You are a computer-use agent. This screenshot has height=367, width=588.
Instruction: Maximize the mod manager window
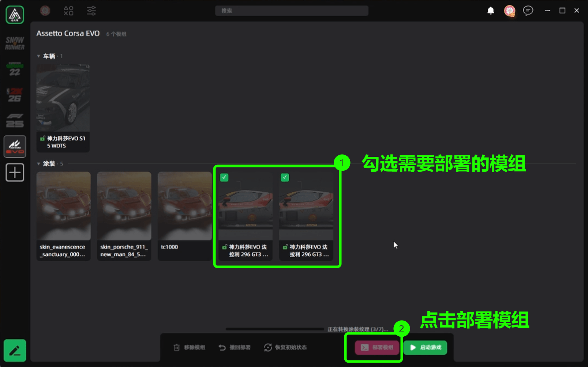[562, 11]
